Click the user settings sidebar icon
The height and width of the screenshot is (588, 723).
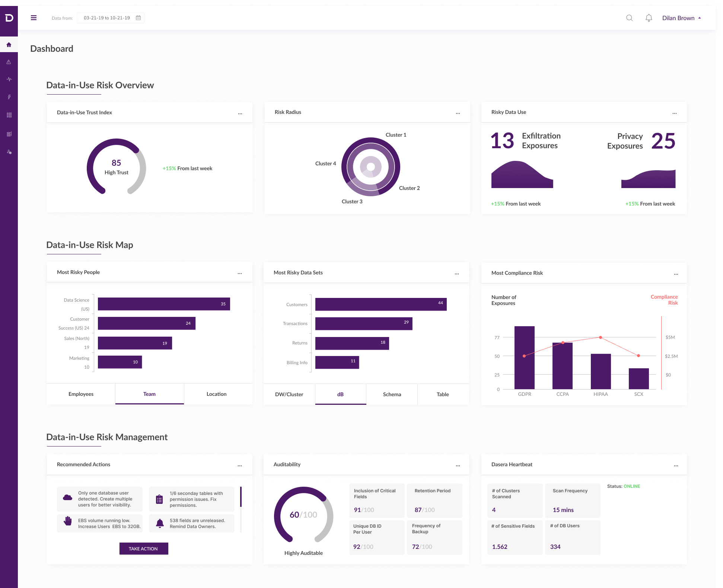pyautogui.click(x=9, y=152)
